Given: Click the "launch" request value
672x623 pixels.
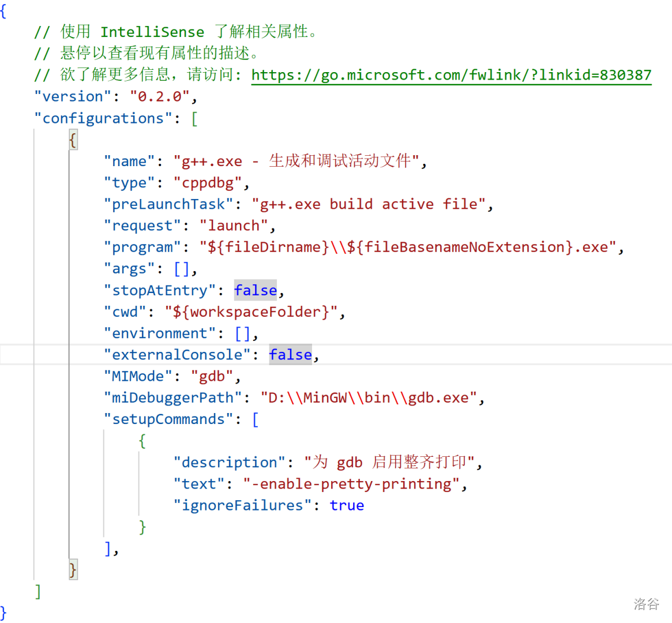Looking at the screenshot, I should tap(234, 226).
